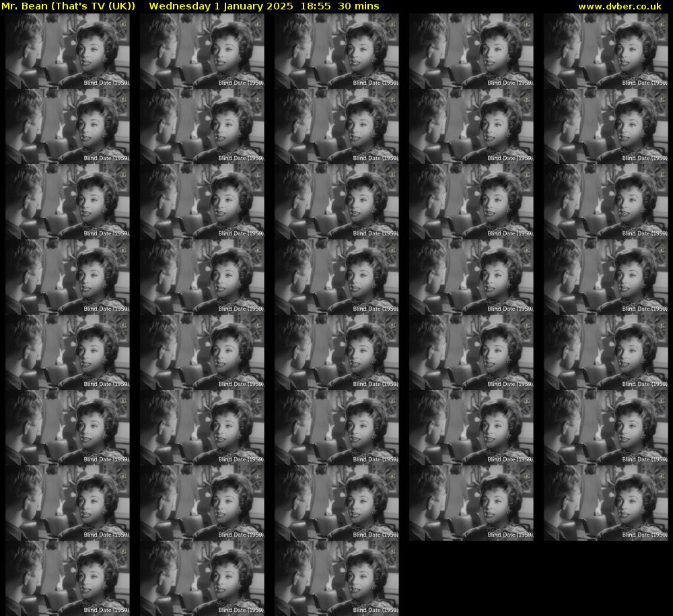673x616 pixels.
Task: Click the "Blind Date (1959)" caption on the top-row second thumbnail
Action: pyautogui.click(x=241, y=83)
